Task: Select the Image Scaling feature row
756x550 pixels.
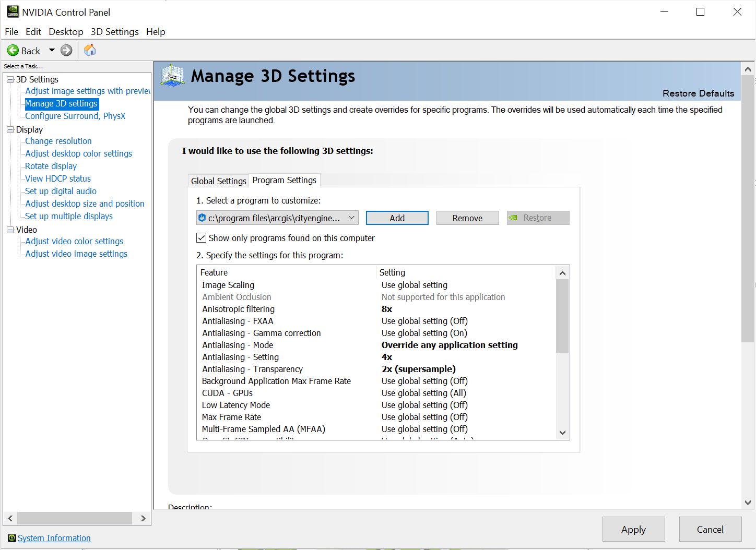Action: [x=376, y=285]
